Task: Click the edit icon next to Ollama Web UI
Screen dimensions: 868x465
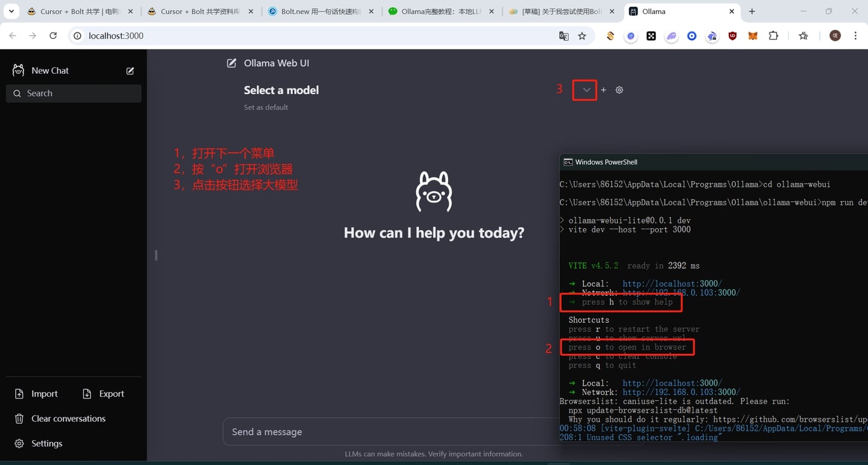Action: point(231,63)
